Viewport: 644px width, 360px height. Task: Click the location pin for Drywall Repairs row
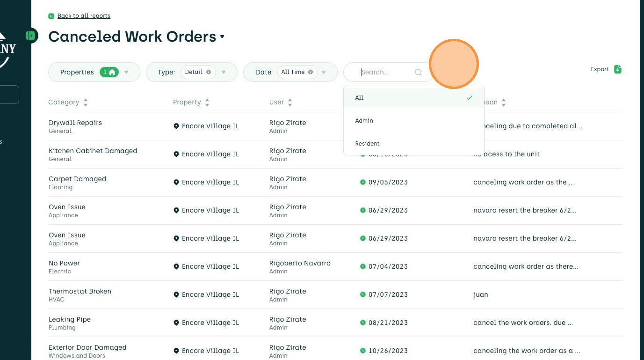(176, 126)
